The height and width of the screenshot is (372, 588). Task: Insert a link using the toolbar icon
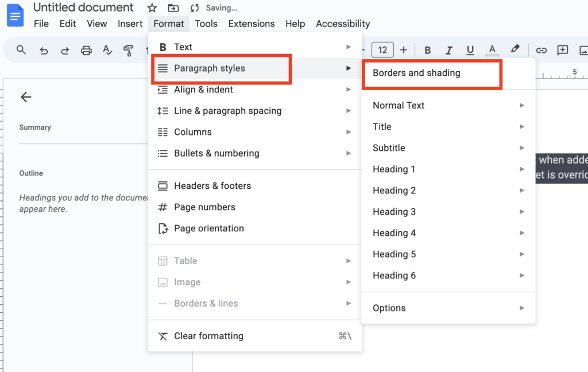coord(541,50)
